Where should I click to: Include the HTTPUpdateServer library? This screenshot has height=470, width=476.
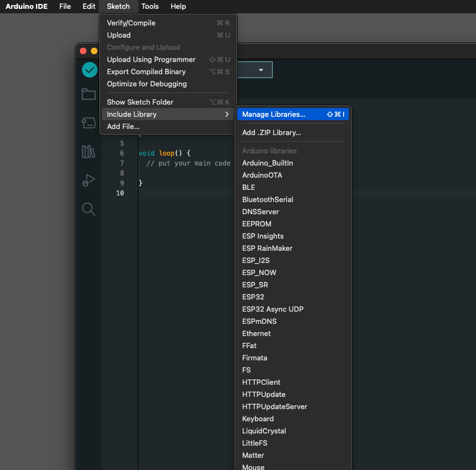[x=293, y=407]
